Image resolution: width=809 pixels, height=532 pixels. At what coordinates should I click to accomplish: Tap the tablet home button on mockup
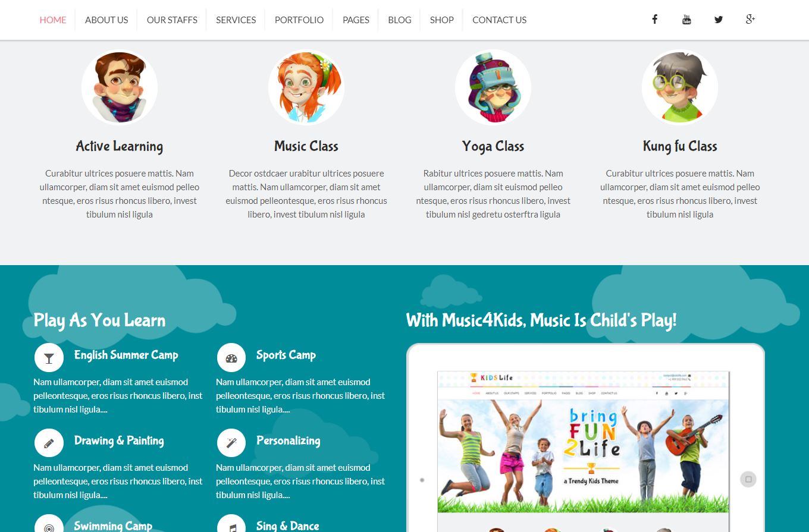(x=748, y=479)
